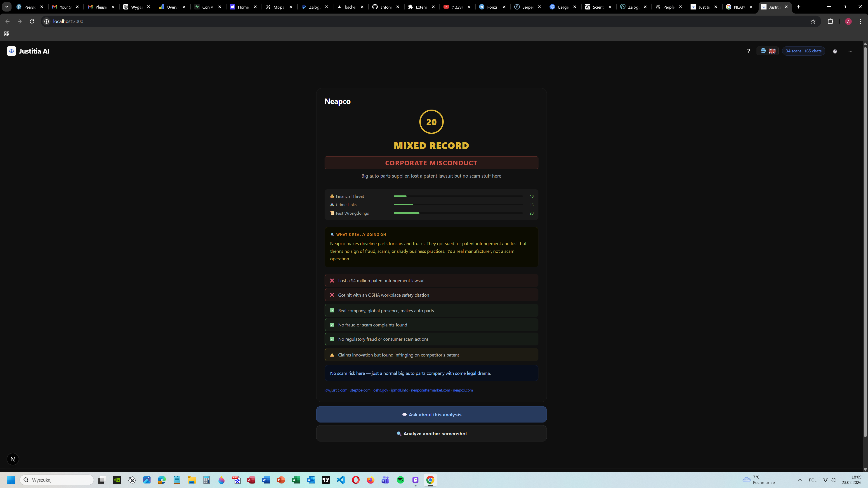The width and height of the screenshot is (868, 488).
Task: Click Analyze another screenshot button
Action: pyautogui.click(x=431, y=434)
